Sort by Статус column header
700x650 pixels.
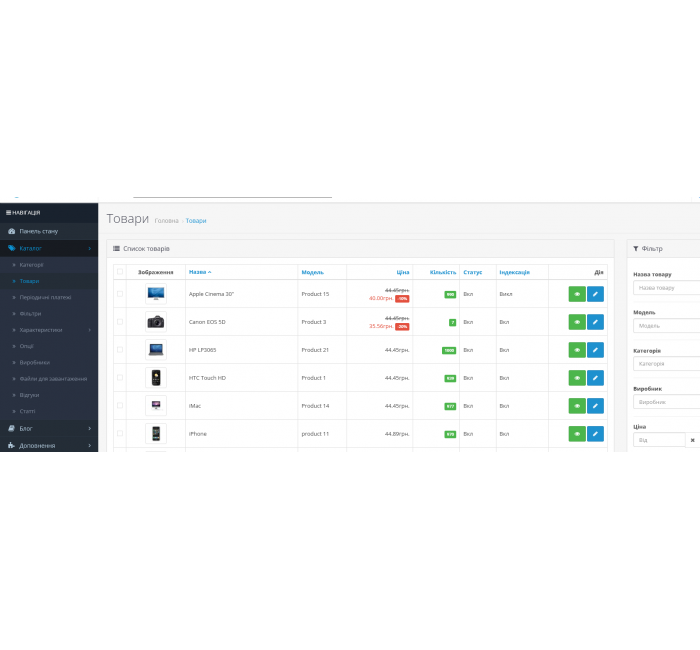[473, 272]
